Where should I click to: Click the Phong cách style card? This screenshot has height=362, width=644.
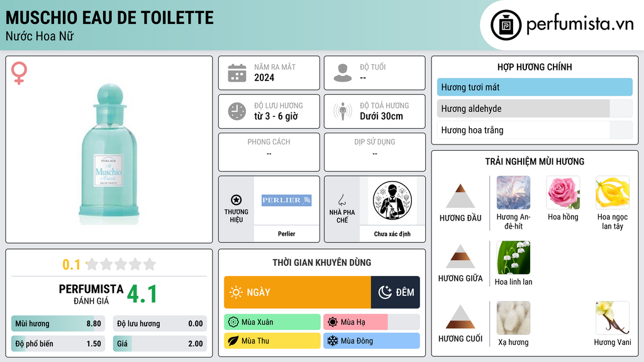269,152
